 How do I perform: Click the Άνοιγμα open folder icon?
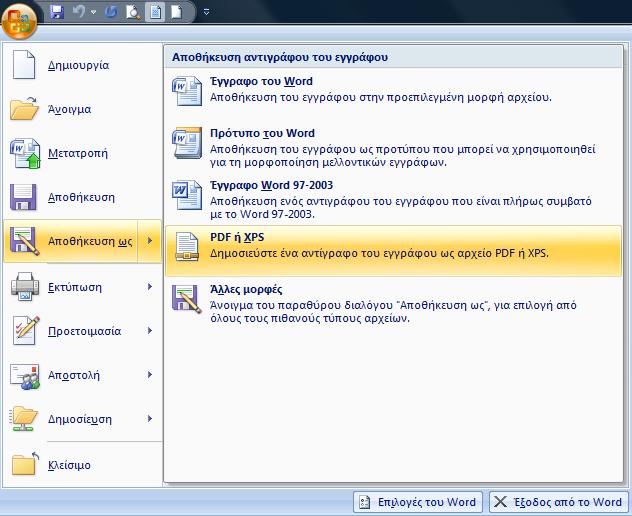click(x=24, y=108)
